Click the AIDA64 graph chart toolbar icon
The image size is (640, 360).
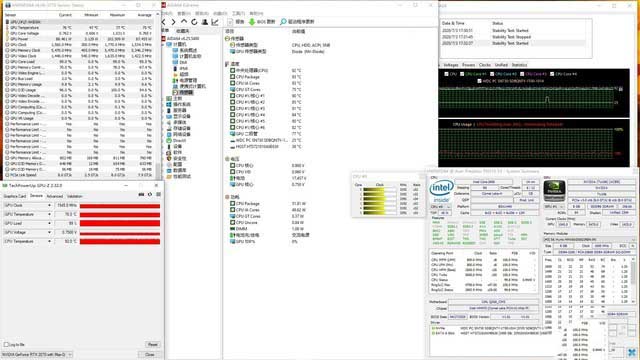[215, 22]
